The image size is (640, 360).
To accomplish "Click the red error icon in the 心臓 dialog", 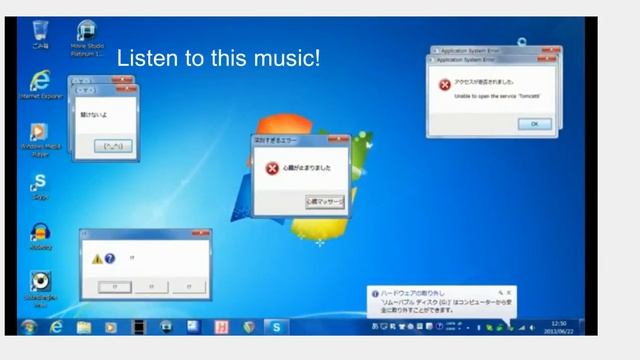I will click(272, 168).
